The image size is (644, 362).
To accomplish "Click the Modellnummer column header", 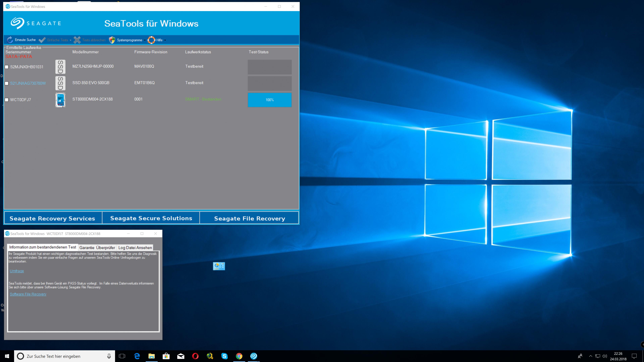I will 86,52.
